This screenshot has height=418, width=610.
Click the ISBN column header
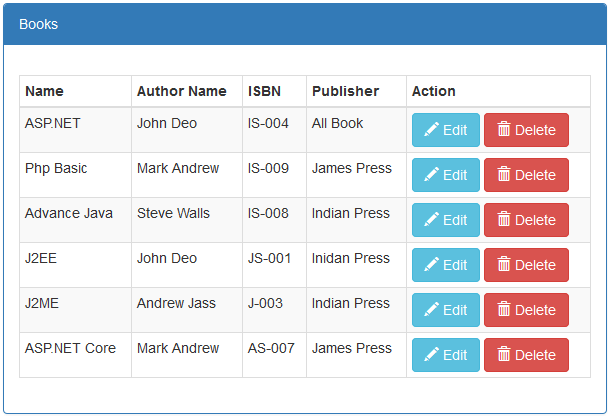tap(264, 91)
